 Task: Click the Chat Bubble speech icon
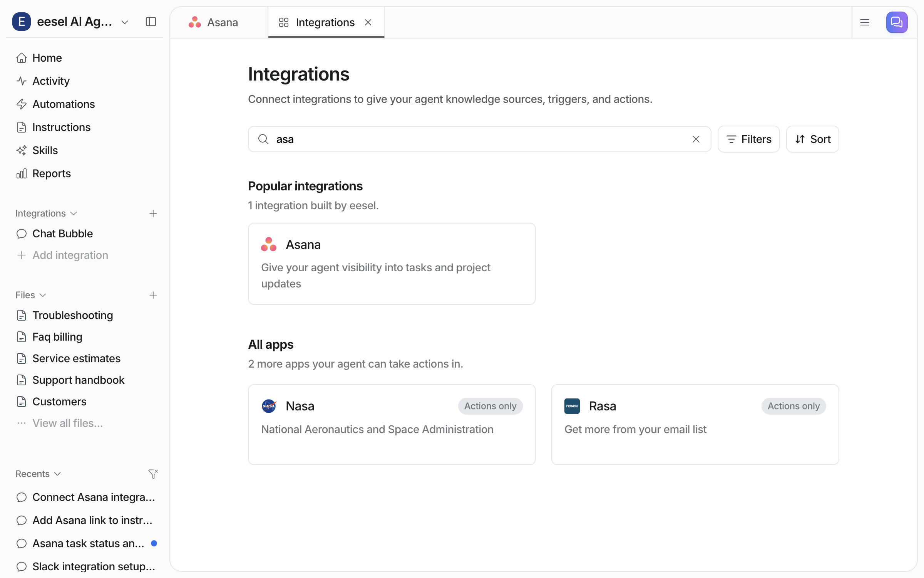coord(22,234)
